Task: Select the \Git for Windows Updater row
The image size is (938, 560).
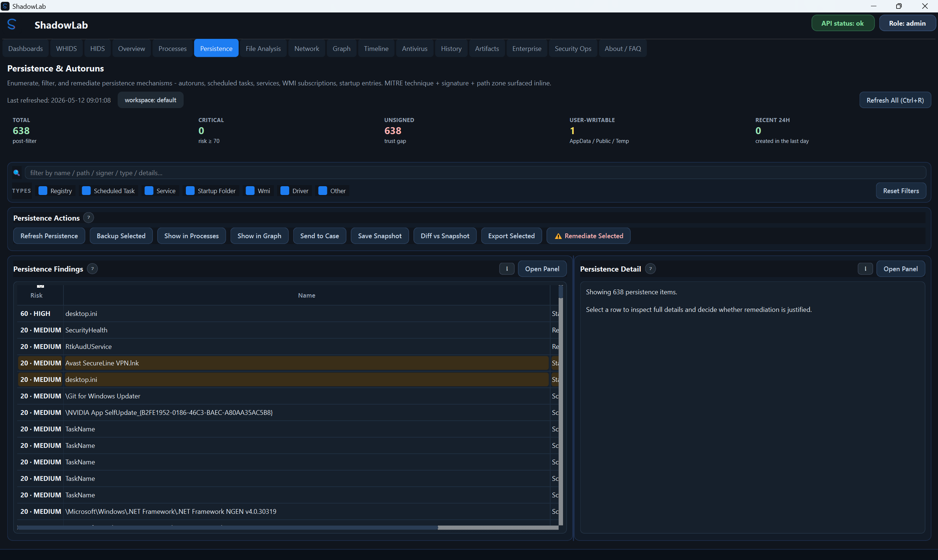Action: click(287, 396)
